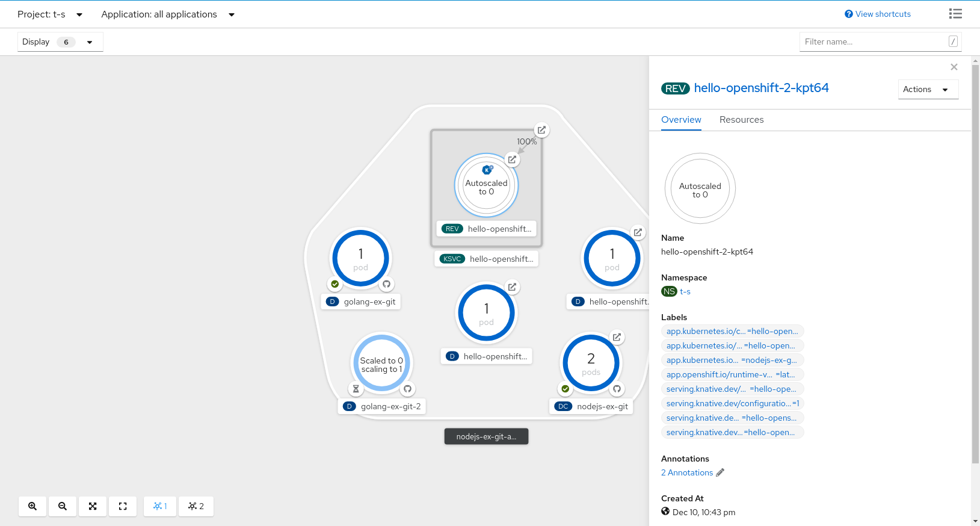Click 2 Annotations link
Screen dimensions: 980x526
click(x=687, y=472)
